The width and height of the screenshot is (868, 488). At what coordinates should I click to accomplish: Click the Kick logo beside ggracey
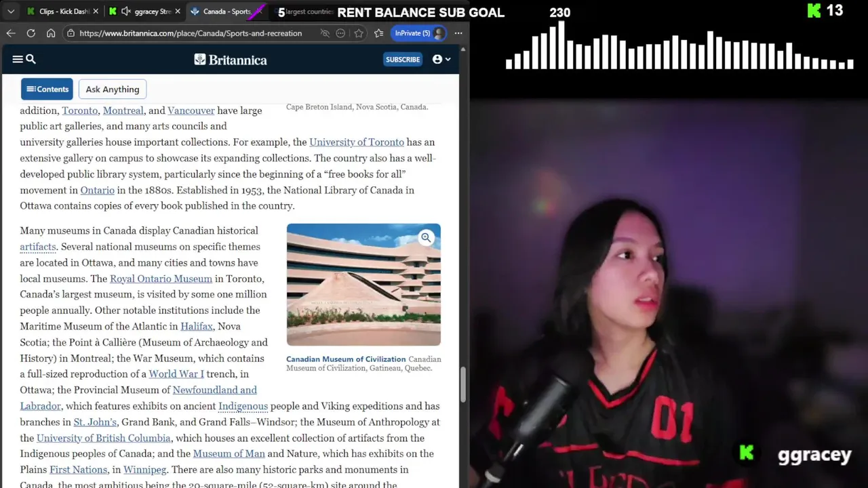[x=747, y=453]
